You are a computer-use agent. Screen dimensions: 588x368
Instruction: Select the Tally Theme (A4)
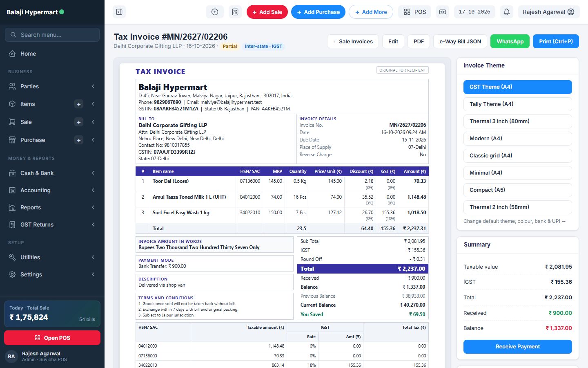518,104
